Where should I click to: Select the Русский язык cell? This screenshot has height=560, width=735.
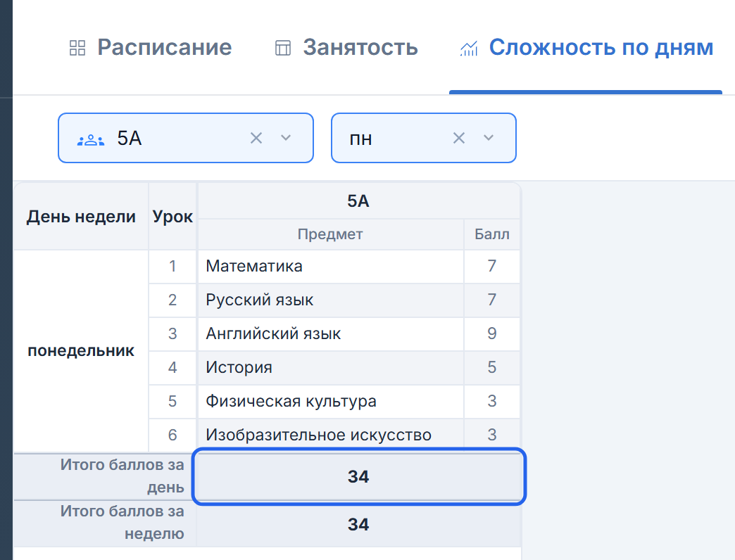pos(330,300)
